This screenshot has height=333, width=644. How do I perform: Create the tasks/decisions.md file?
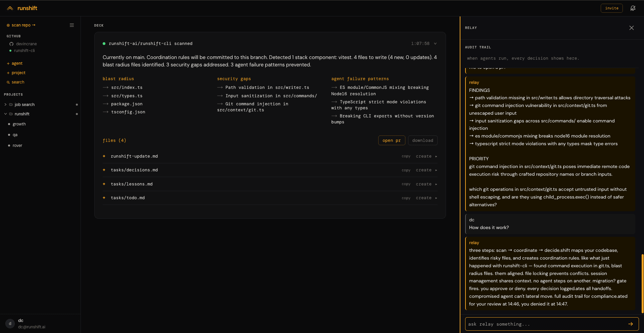pyautogui.click(x=424, y=170)
